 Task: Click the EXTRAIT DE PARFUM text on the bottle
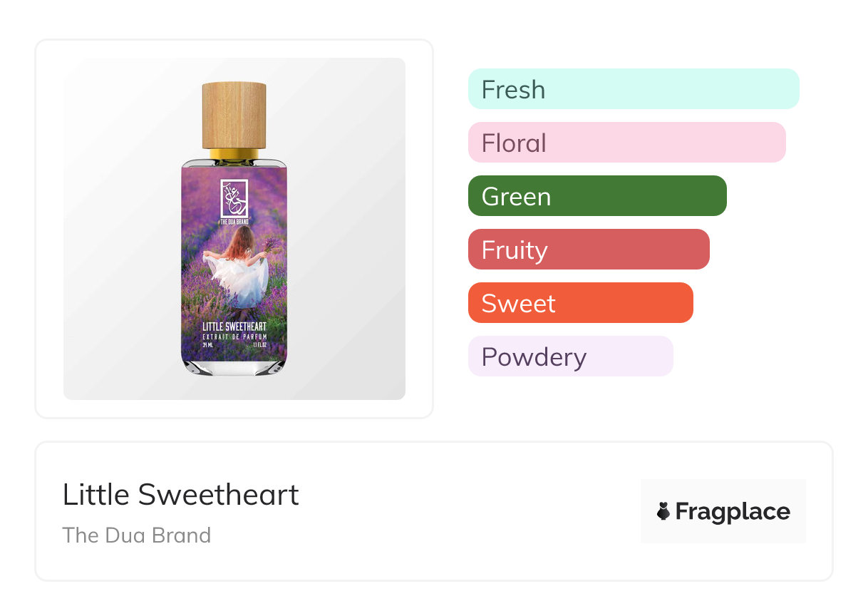point(234,336)
